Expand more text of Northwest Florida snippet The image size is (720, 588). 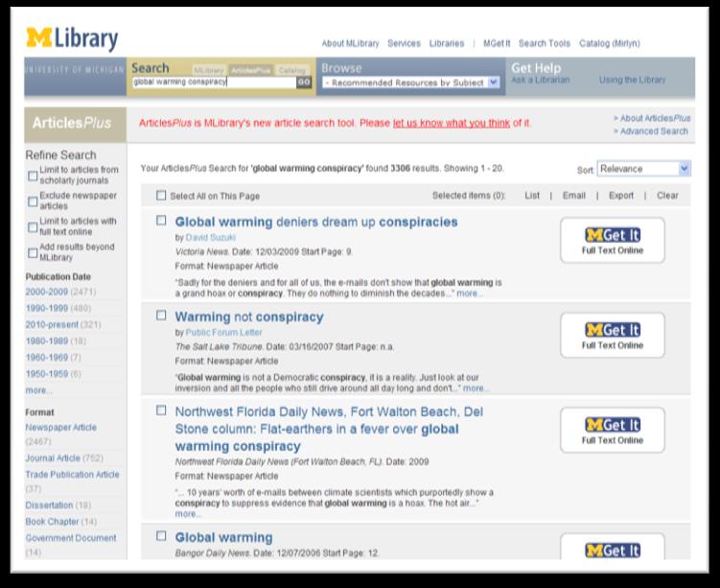187,514
